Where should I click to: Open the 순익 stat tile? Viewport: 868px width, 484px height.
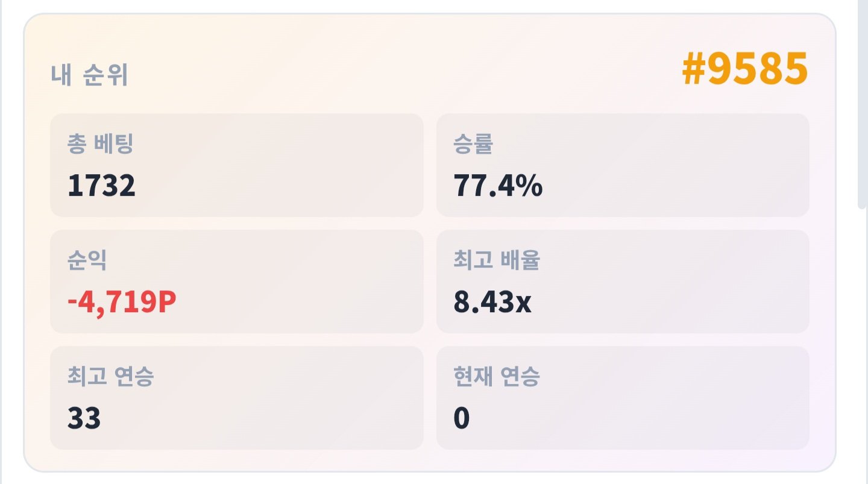point(237,281)
